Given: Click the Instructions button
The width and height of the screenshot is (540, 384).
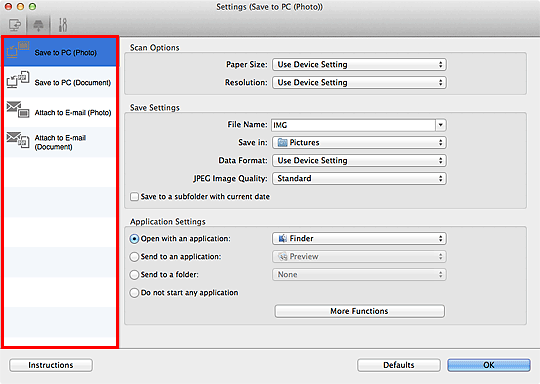Looking at the screenshot, I should click(51, 365).
